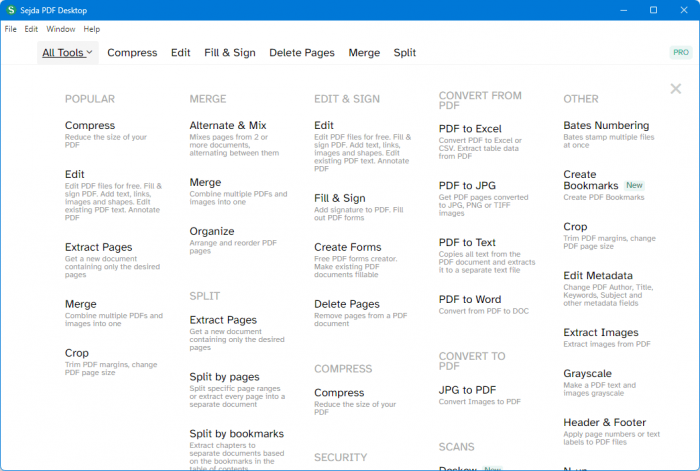Open Extract Pages under Split section
Image resolution: width=700 pixels, height=471 pixels.
(x=223, y=320)
